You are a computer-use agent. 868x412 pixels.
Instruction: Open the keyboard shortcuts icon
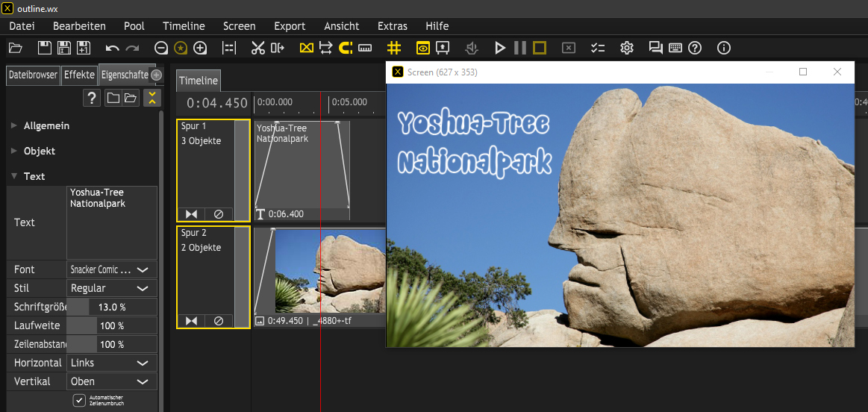point(675,49)
